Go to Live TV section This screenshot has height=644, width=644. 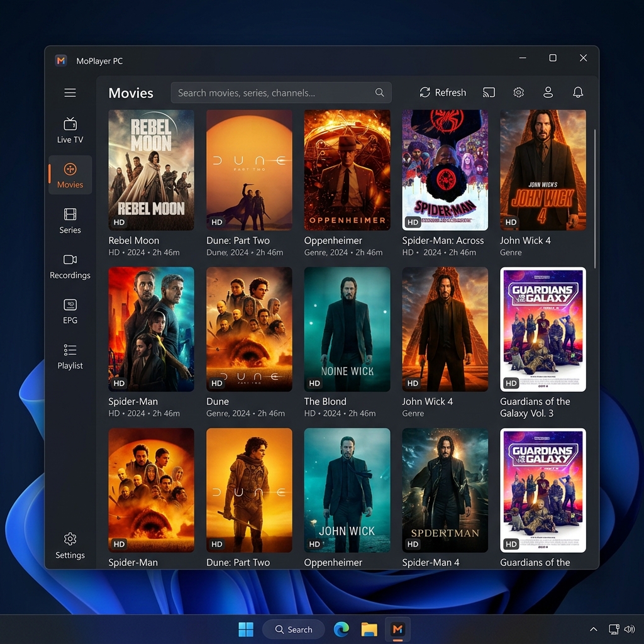click(70, 131)
